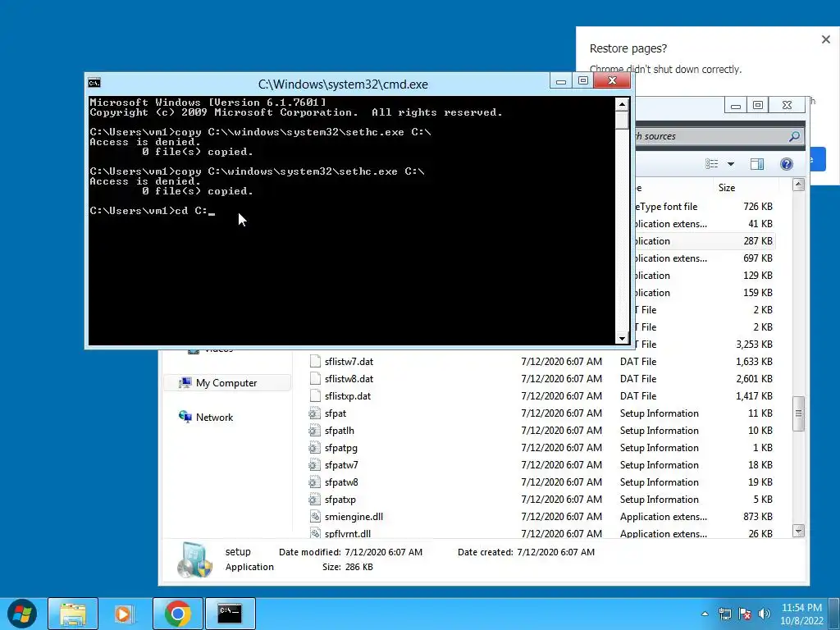Select Application extens... type of smiengine.dll
The width and height of the screenshot is (840, 630).
(x=663, y=517)
